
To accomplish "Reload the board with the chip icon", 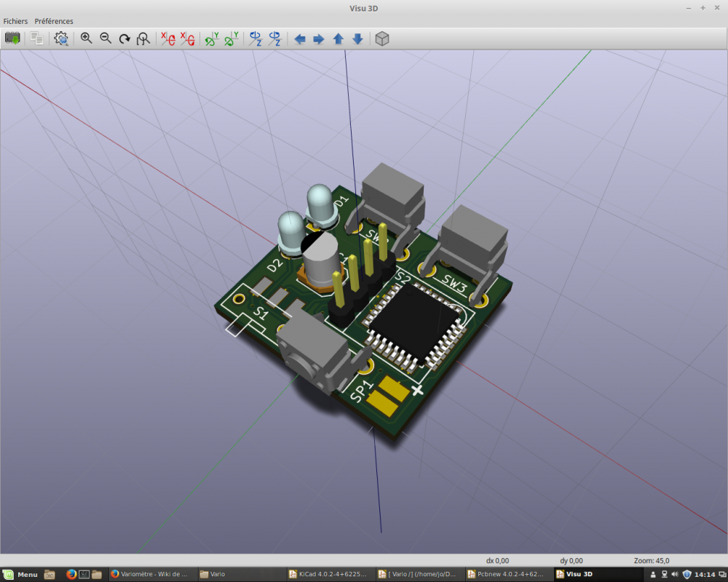I will (x=12, y=39).
